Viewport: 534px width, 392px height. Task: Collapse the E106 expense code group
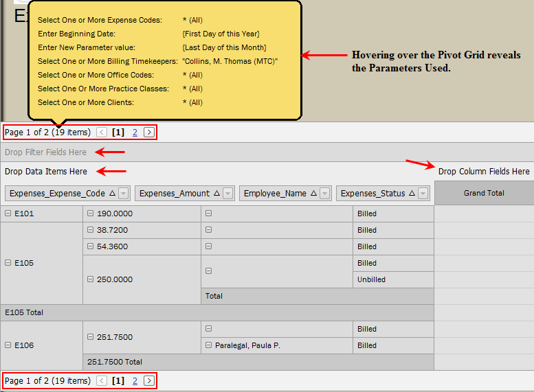[8, 345]
